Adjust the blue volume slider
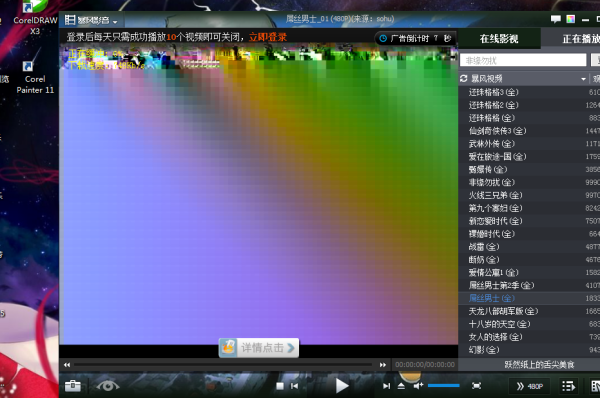 click(x=443, y=385)
